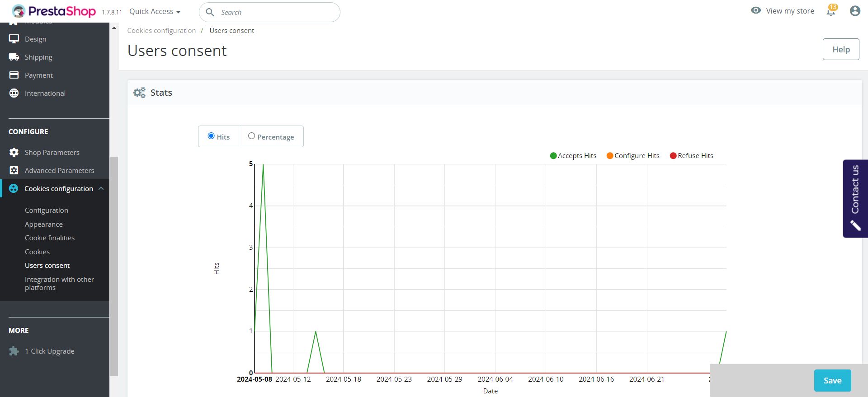Open the employee profile avatar
Image resolution: width=868 pixels, height=397 pixels.
tap(854, 11)
